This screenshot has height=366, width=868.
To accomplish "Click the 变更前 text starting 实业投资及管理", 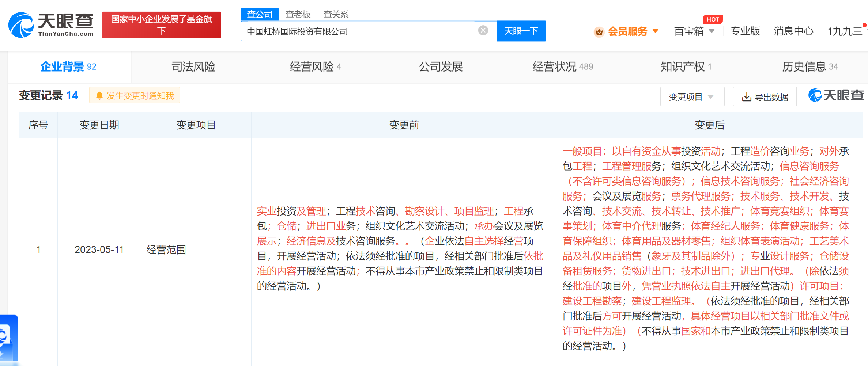I will [400, 248].
